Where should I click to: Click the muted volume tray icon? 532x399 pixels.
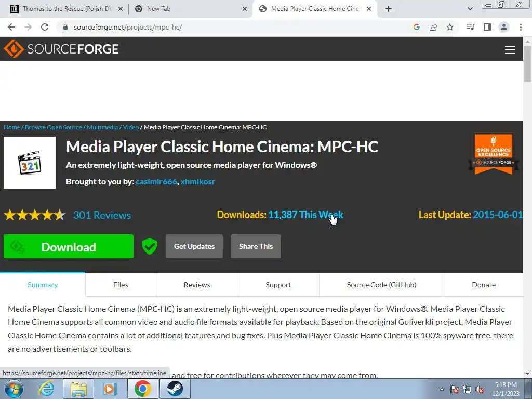(480, 389)
